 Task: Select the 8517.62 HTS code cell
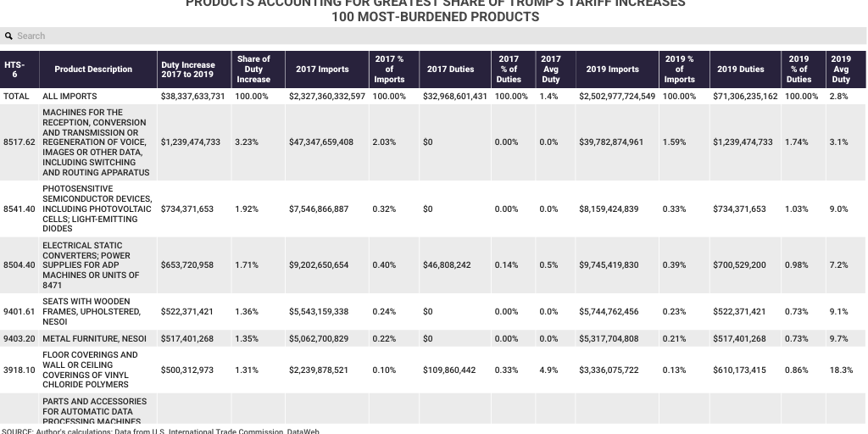[19, 142]
